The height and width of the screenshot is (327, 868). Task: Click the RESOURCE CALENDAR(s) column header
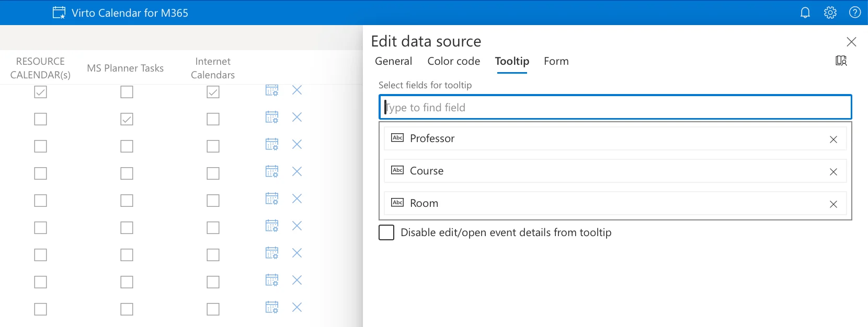pyautogui.click(x=40, y=68)
